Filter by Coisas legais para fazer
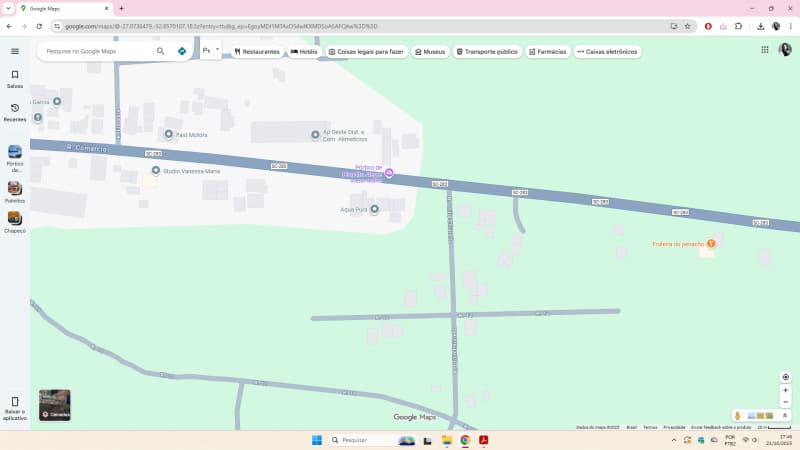 366,52
